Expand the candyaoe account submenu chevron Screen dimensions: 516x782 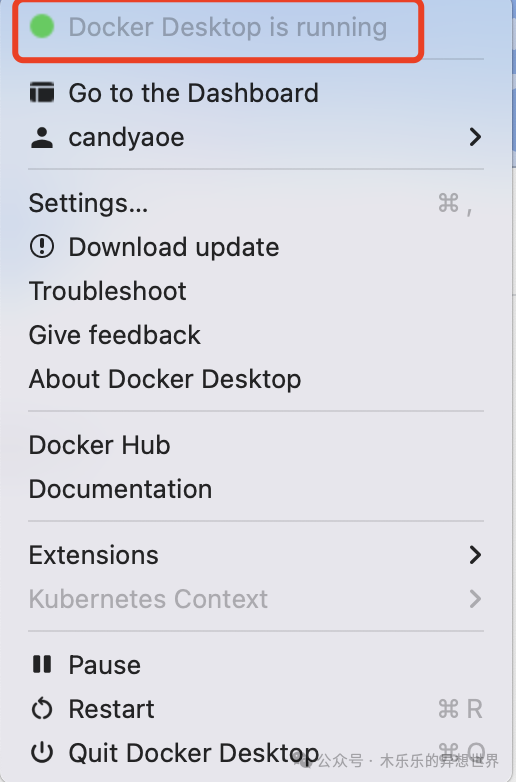[x=475, y=137]
